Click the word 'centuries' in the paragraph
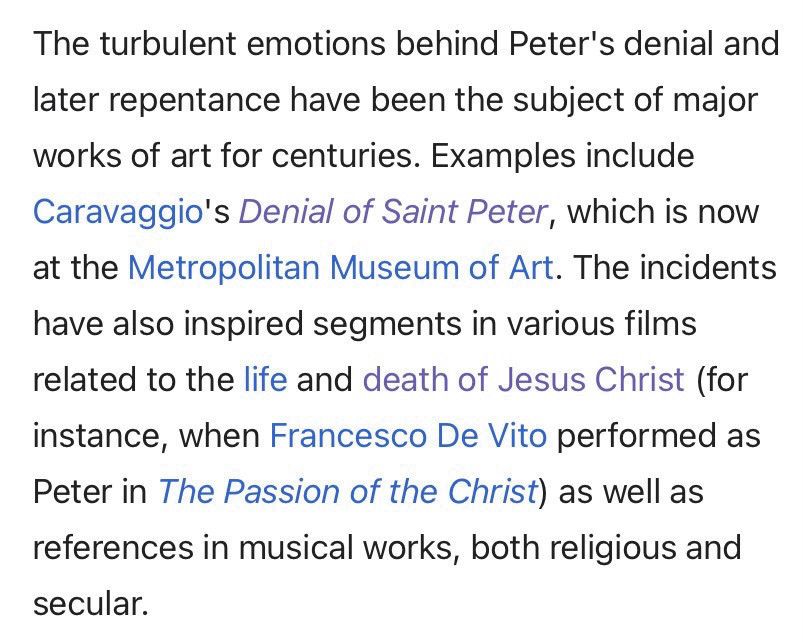This screenshot has width=803, height=642. tap(342, 156)
